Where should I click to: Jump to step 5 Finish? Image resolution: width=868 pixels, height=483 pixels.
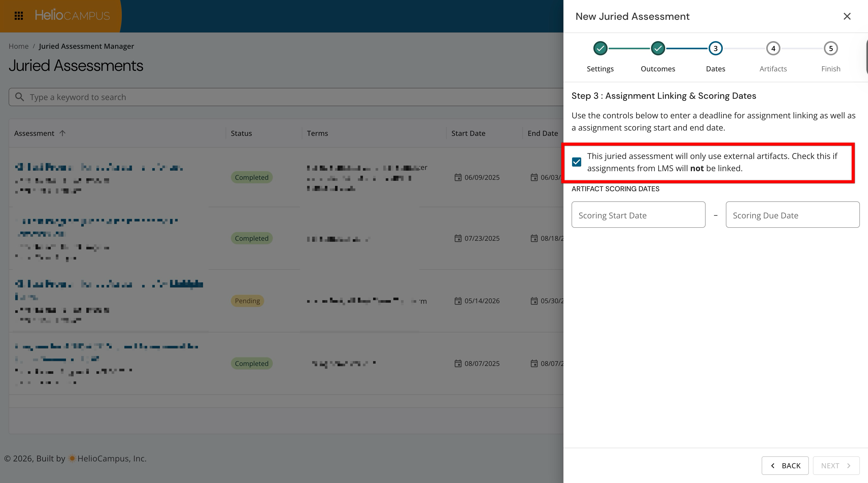pyautogui.click(x=831, y=49)
